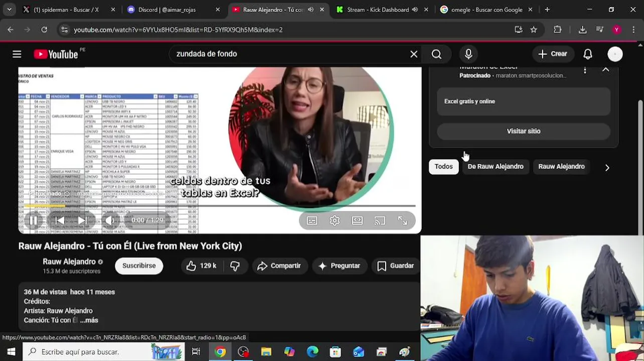Toggle subtitles on the player
The image size is (644, 361).
tap(312, 221)
